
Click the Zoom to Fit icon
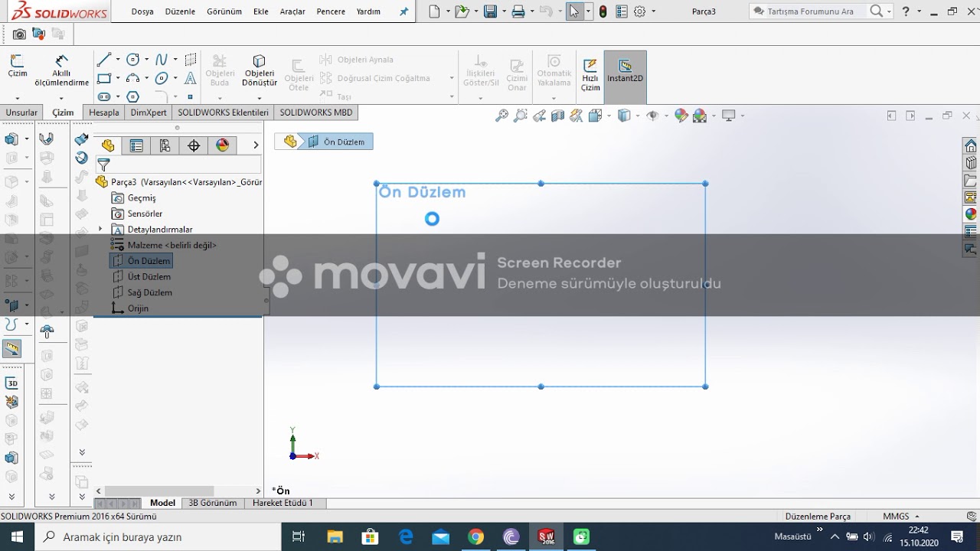(x=501, y=116)
